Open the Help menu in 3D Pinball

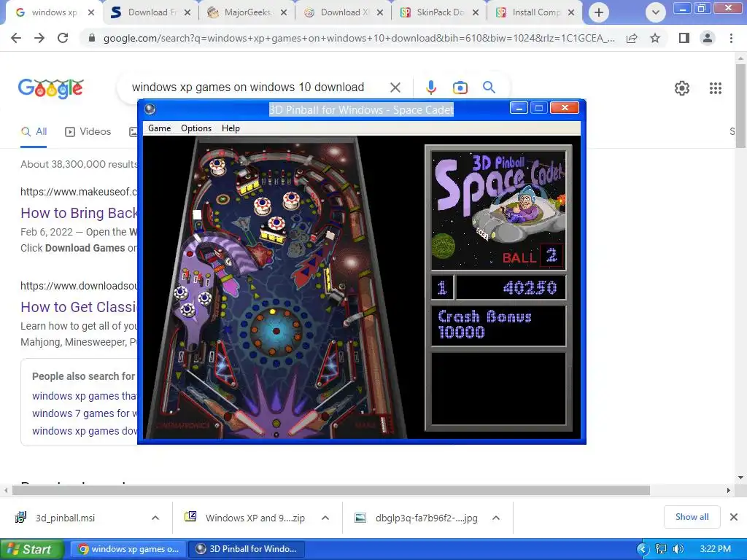tap(231, 128)
